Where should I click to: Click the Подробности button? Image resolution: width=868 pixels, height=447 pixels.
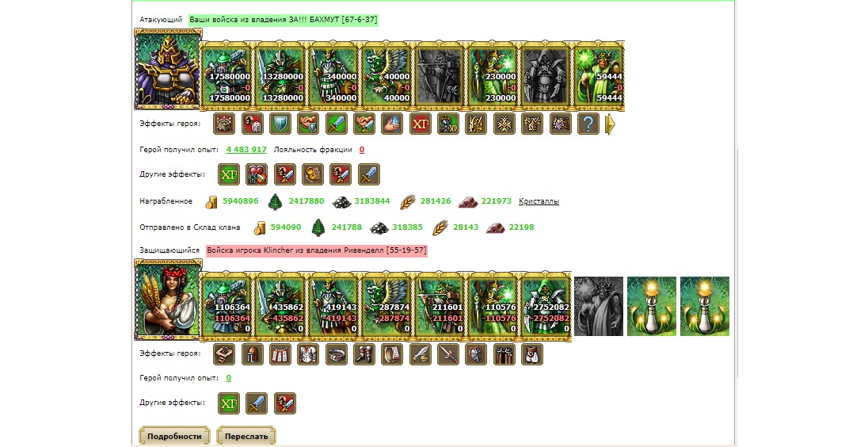tap(174, 436)
